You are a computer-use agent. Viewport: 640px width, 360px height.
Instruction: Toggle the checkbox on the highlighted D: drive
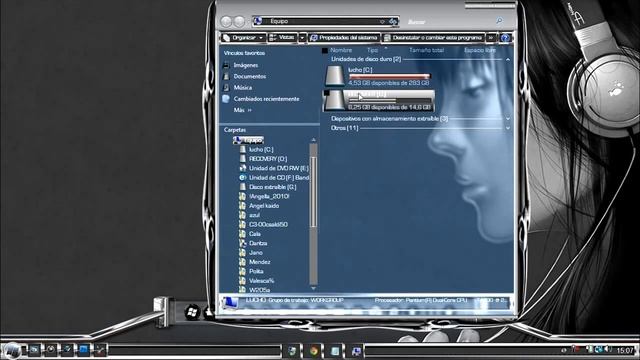pyautogui.click(x=327, y=93)
